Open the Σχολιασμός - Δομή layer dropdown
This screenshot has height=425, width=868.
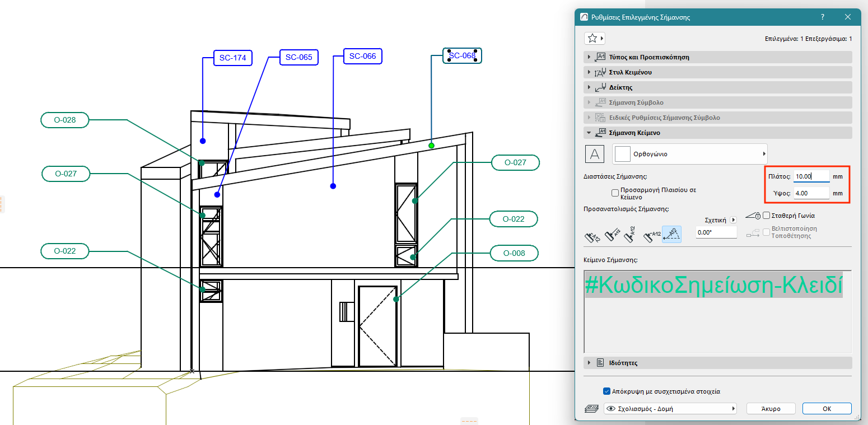pos(670,409)
